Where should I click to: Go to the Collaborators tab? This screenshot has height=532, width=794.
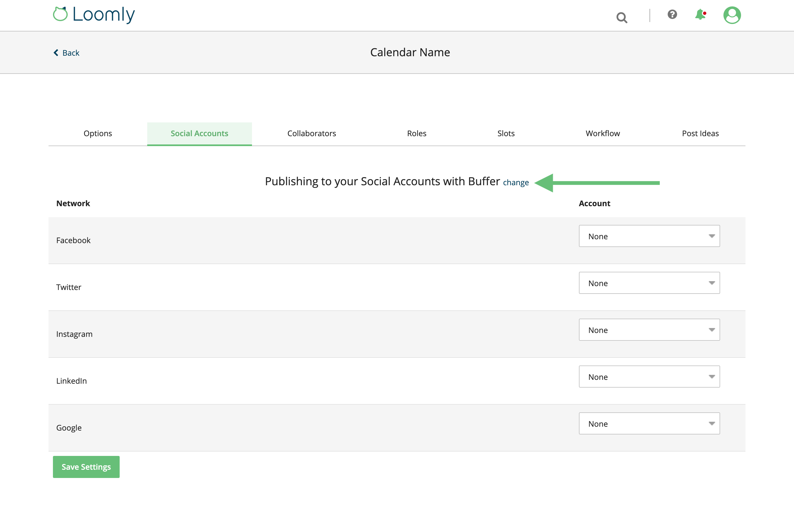pyautogui.click(x=312, y=133)
